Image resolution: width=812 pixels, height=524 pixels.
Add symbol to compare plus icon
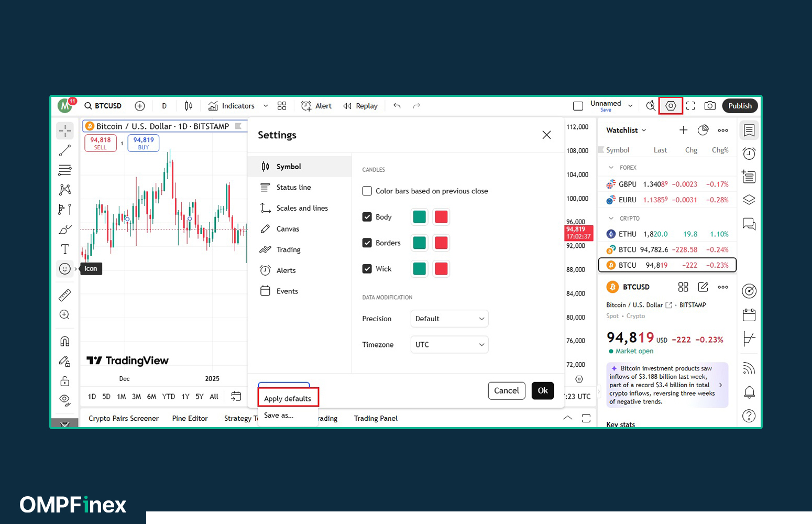tap(140, 106)
